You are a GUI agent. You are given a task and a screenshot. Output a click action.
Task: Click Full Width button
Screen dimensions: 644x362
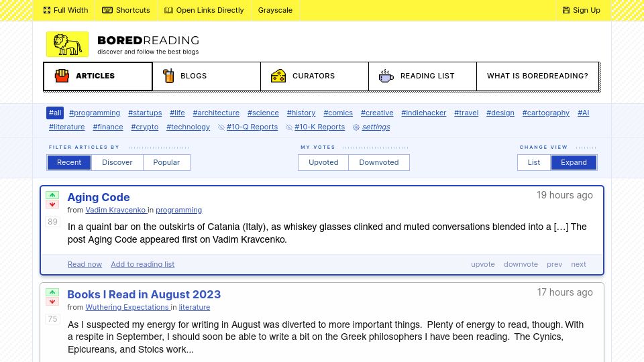pos(66,10)
